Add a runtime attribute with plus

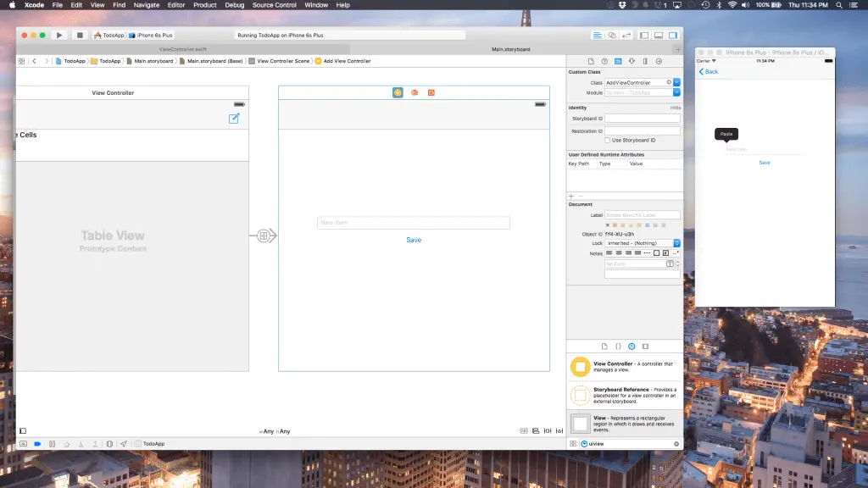(x=571, y=196)
